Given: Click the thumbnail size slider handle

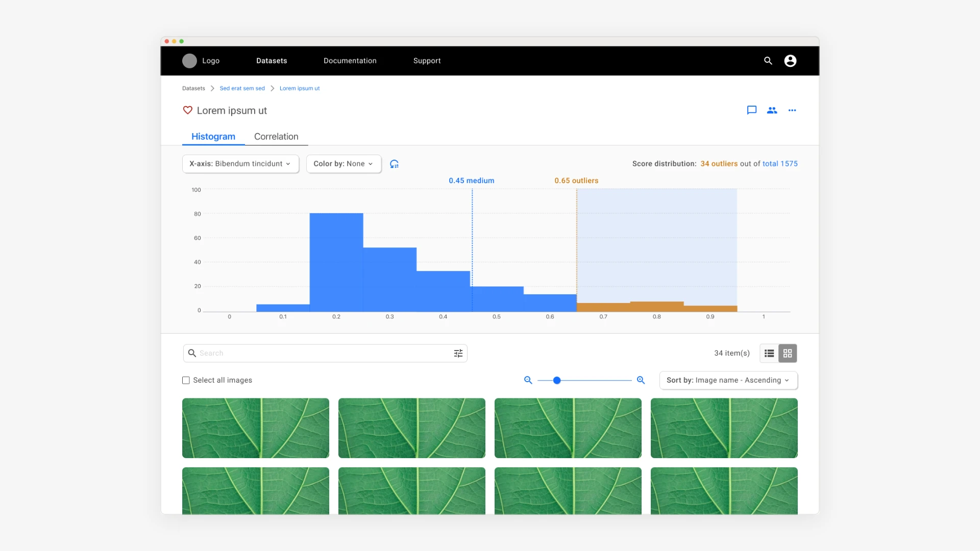Looking at the screenshot, I should (x=557, y=380).
